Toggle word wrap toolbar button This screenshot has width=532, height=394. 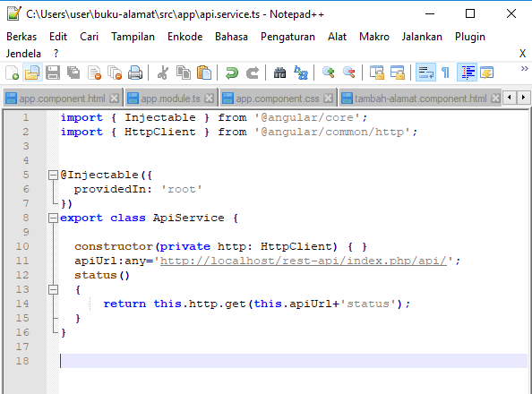425,73
